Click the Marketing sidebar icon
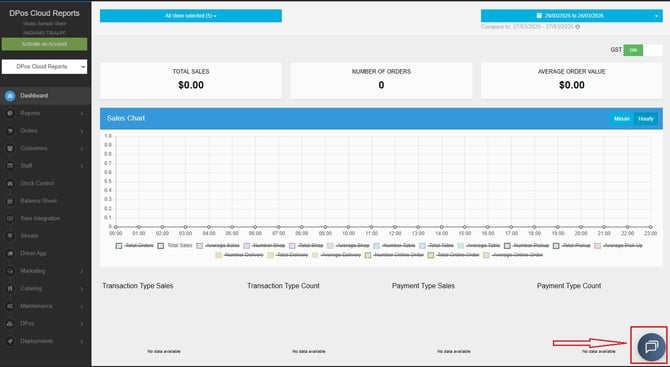The width and height of the screenshot is (670, 367). 10,271
